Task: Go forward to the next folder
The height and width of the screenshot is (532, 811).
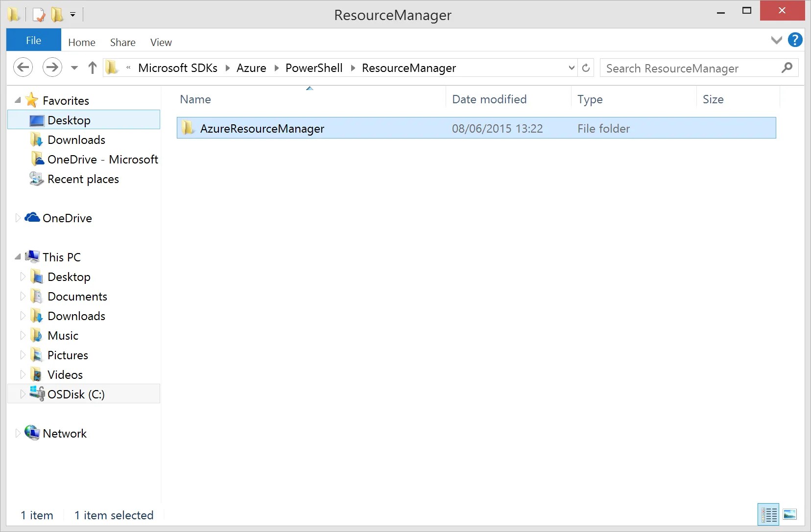Action: 52,68
